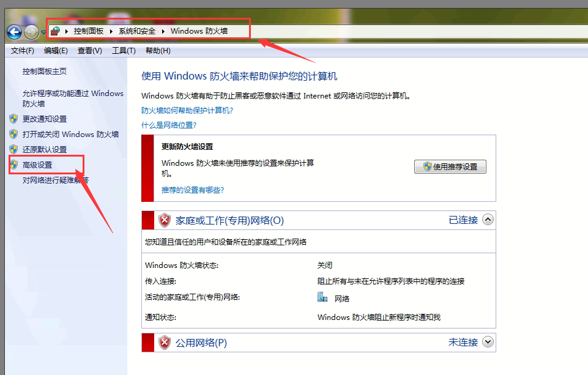
Task: Expand breadcrumb arrow after 控制面板
Action: pos(111,31)
